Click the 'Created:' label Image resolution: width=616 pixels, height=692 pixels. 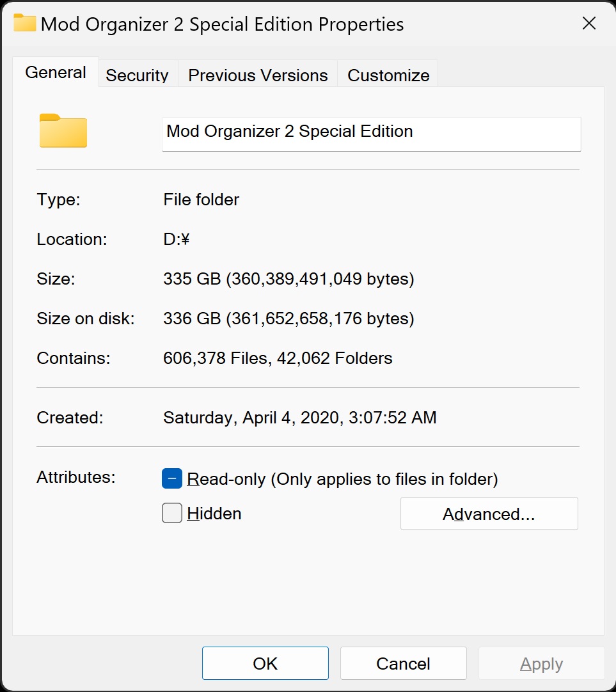click(x=70, y=418)
